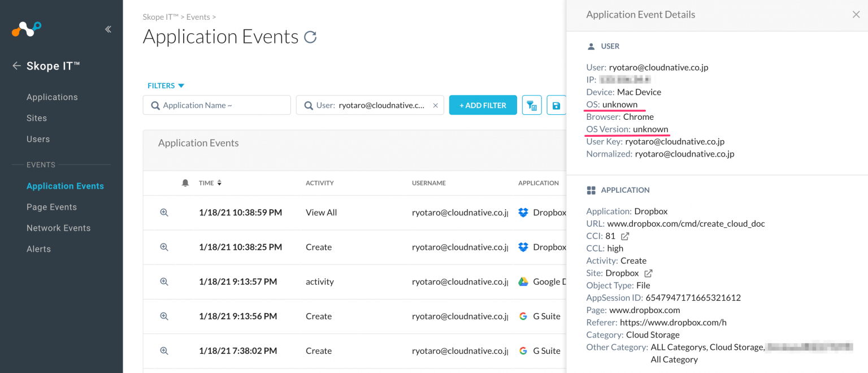Click the Skope IT refresh icon
This screenshot has width=868, height=373.
pos(310,36)
